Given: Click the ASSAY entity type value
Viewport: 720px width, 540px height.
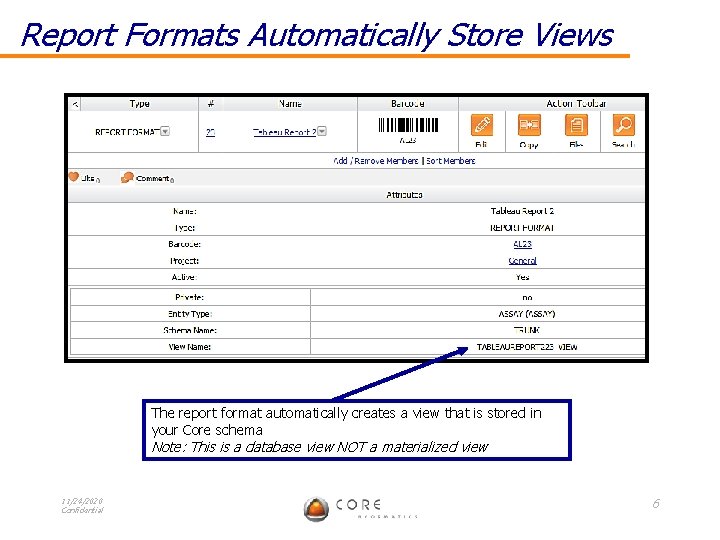Looking at the screenshot, I should pyautogui.click(x=527, y=314).
